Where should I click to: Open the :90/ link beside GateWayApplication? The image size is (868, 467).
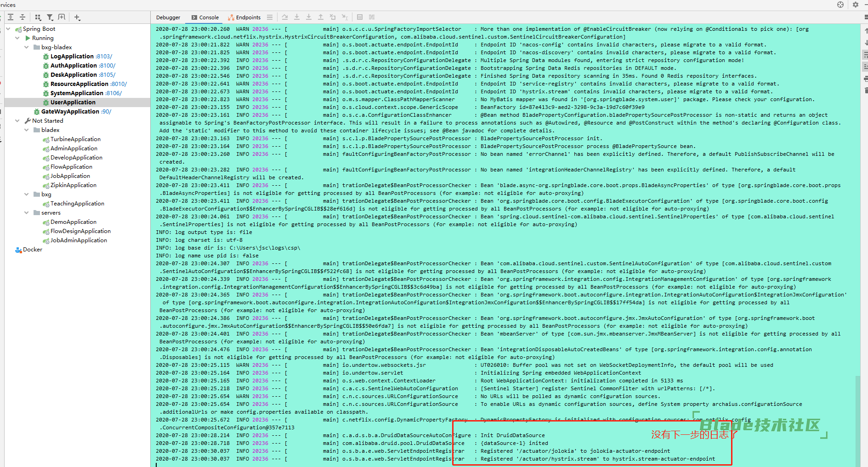coord(106,112)
